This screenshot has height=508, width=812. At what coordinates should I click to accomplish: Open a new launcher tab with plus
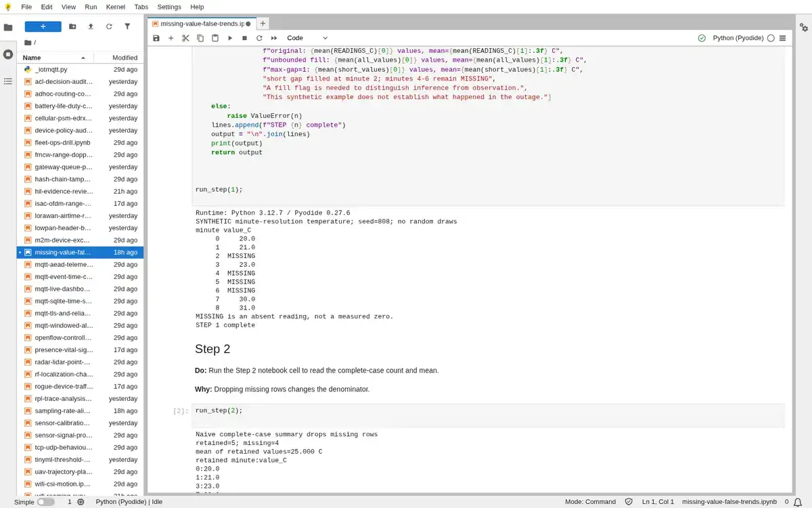coord(263,23)
